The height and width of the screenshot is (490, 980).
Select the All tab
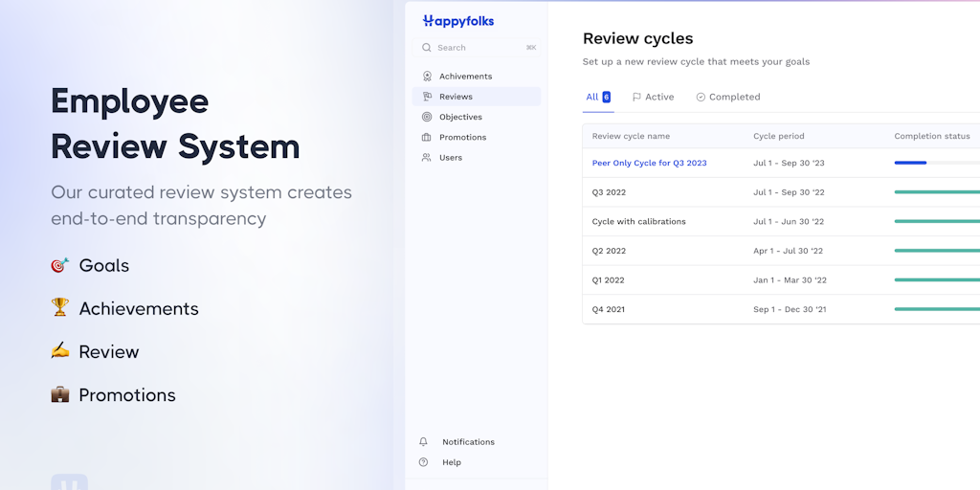598,97
